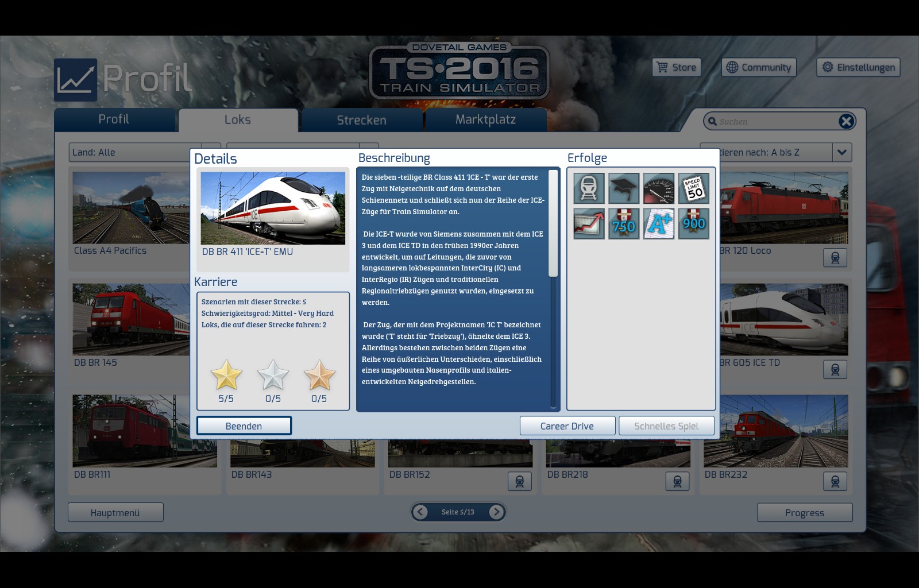Select the DB BR 145 locomotive thumbnail

tap(131, 319)
